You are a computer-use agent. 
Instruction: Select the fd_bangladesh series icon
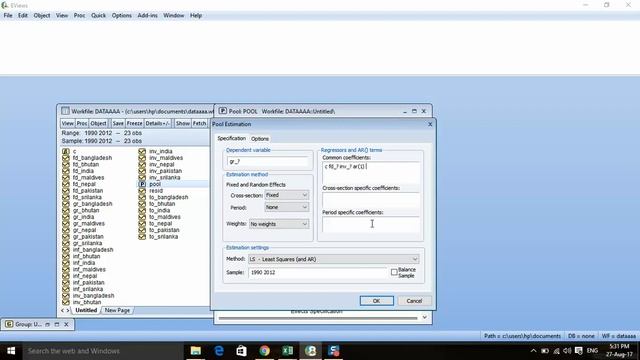[66, 158]
